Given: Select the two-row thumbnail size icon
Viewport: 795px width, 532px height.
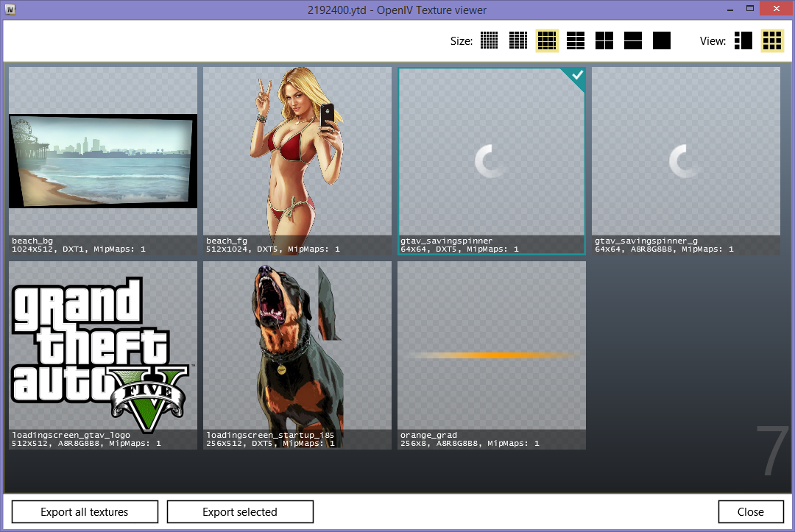Looking at the screenshot, I should point(633,40).
